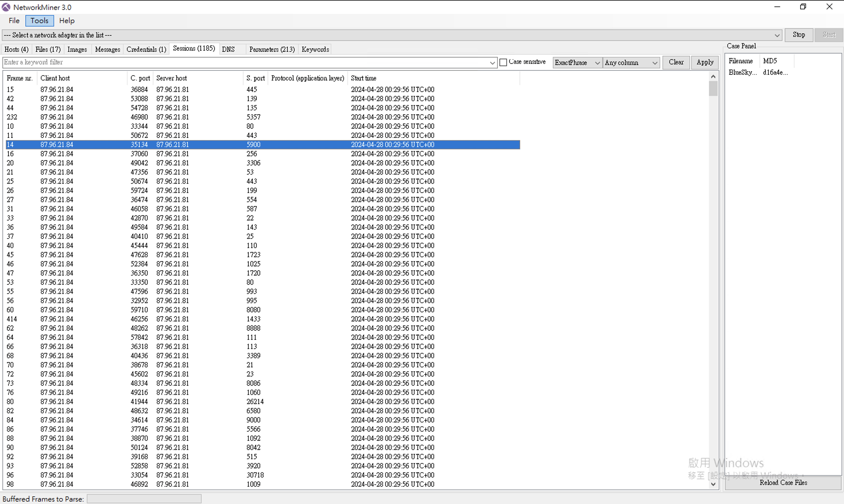Click the scroll up arrow of sessions list
The width and height of the screenshot is (844, 504).
point(713,77)
